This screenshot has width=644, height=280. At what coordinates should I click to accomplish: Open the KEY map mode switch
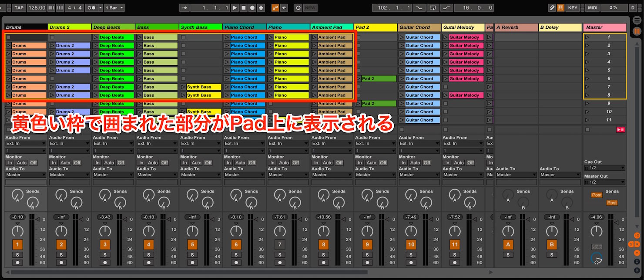coord(573,8)
